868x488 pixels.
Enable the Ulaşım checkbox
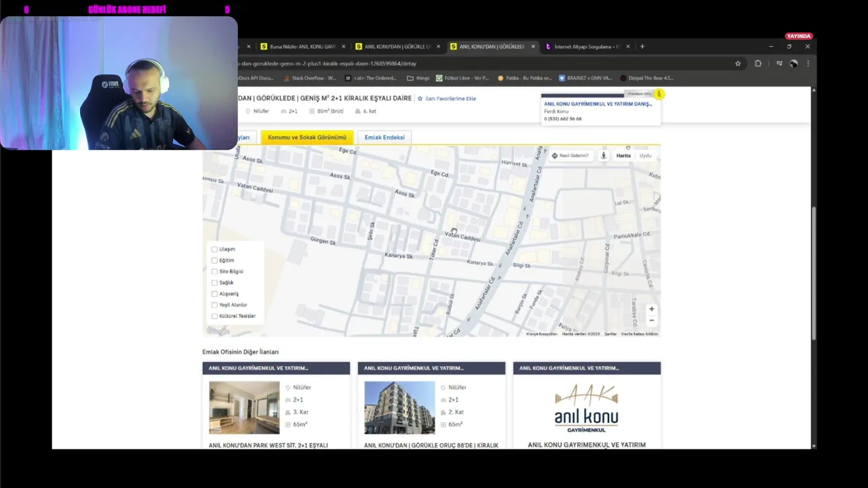pos(214,249)
